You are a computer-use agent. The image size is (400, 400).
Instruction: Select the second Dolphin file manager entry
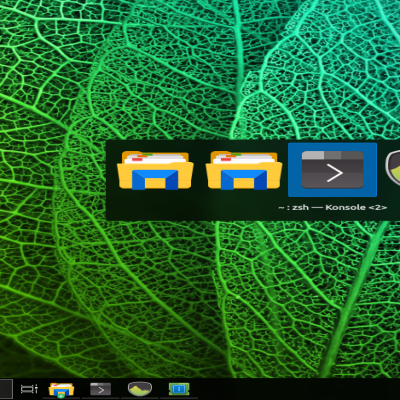pyautogui.click(x=244, y=170)
